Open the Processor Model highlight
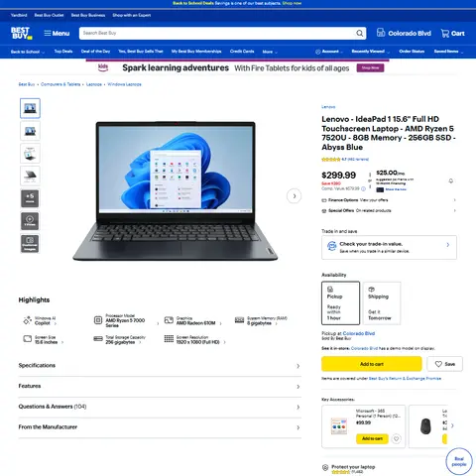Image resolution: width=476 pixels, height=476 pixels. pyautogui.click(x=126, y=320)
